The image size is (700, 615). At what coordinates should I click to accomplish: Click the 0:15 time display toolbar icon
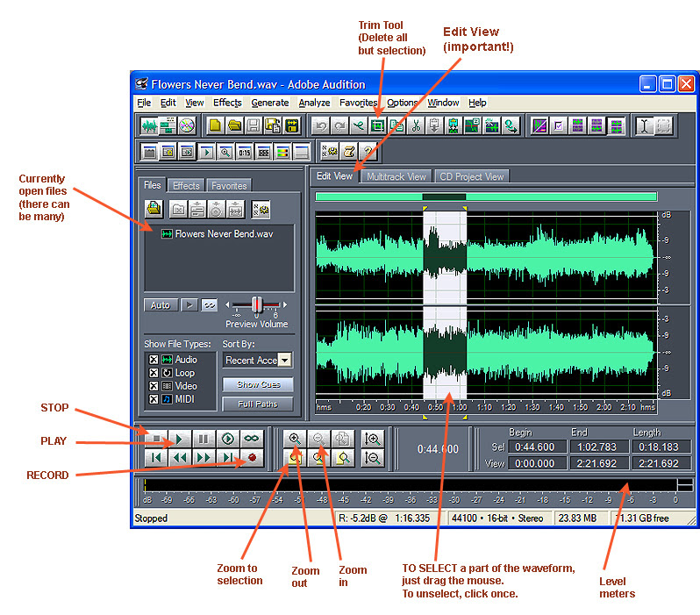point(244,152)
